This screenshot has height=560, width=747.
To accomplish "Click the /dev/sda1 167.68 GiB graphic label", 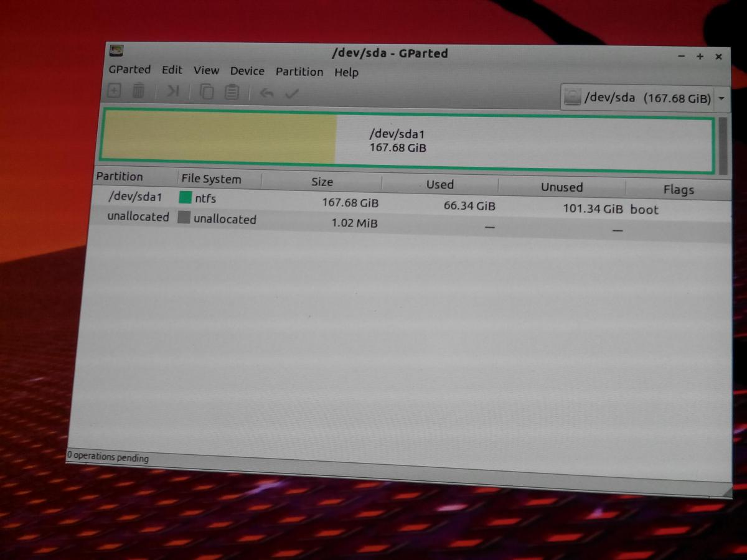I will (398, 141).
